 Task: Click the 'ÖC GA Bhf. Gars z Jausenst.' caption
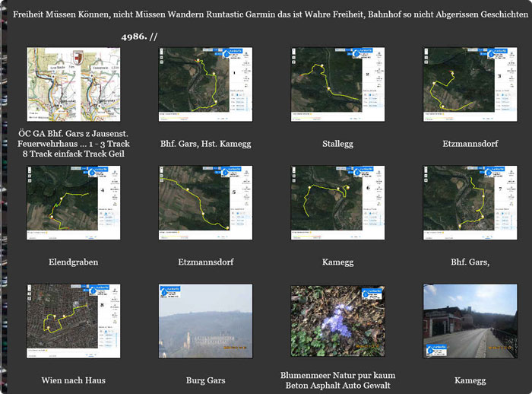[73, 133]
